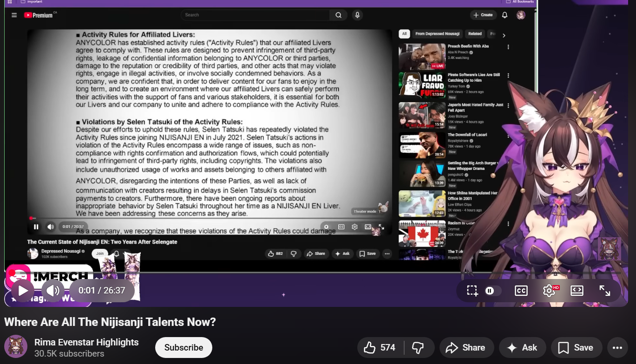
Task: Open the Create button in embedded YouTube
Action: tap(483, 15)
